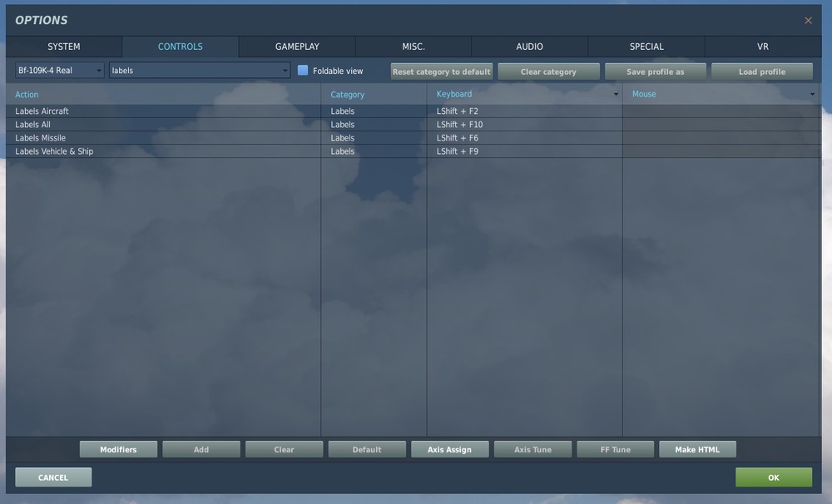The height and width of the screenshot is (504, 832).
Task: Open the VR tab
Action: point(763,47)
